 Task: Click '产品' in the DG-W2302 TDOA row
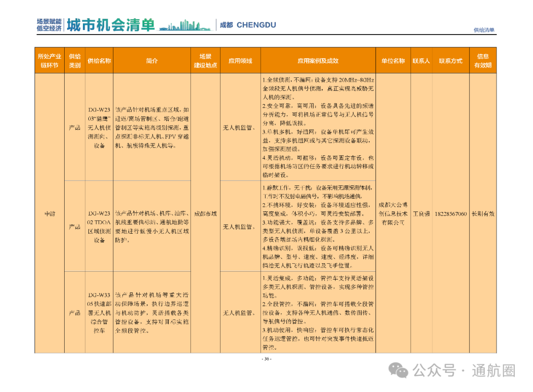[75, 227]
